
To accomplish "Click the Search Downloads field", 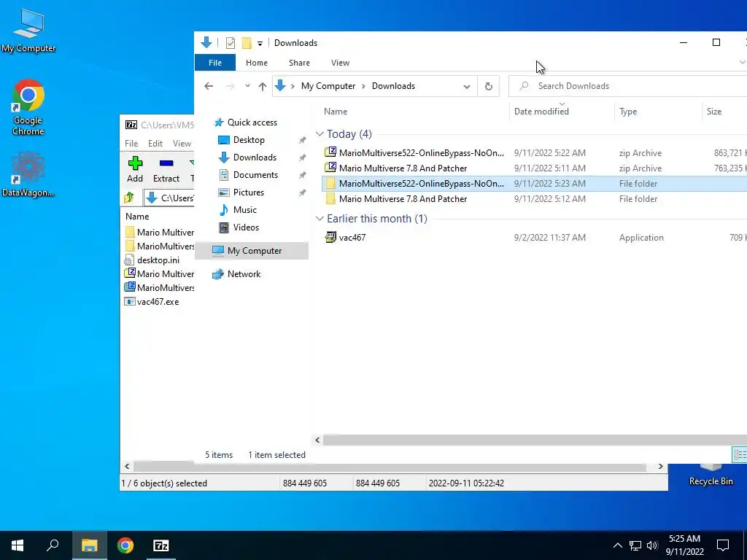I will (629, 86).
